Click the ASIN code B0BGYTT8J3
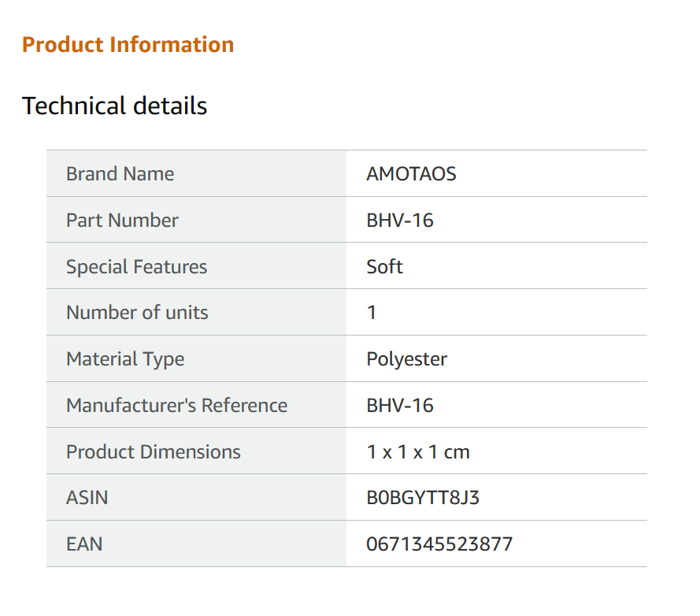 [423, 498]
